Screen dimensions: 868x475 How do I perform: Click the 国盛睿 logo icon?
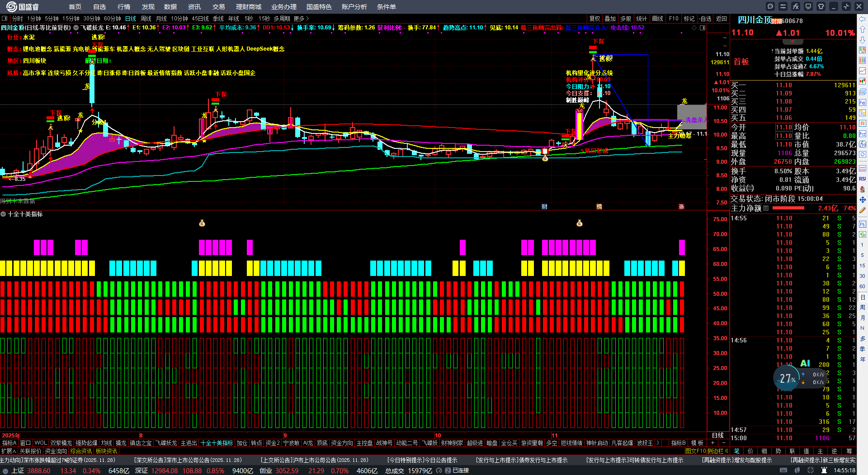[x=11, y=7]
